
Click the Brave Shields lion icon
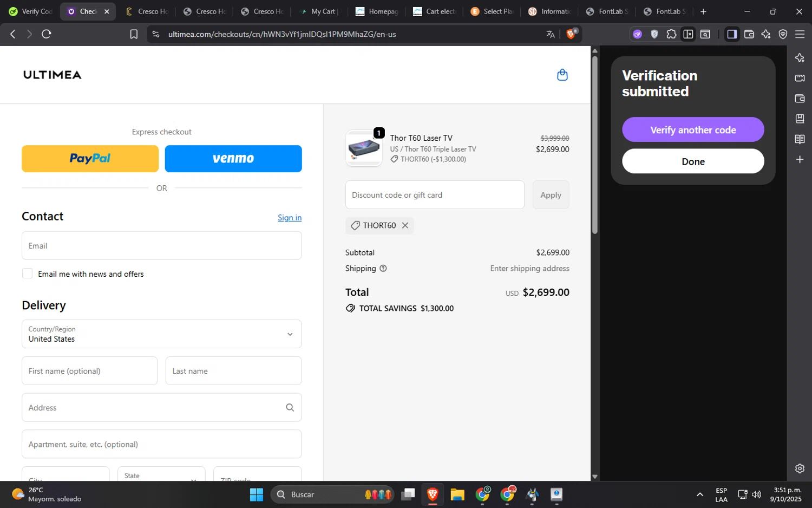point(571,34)
